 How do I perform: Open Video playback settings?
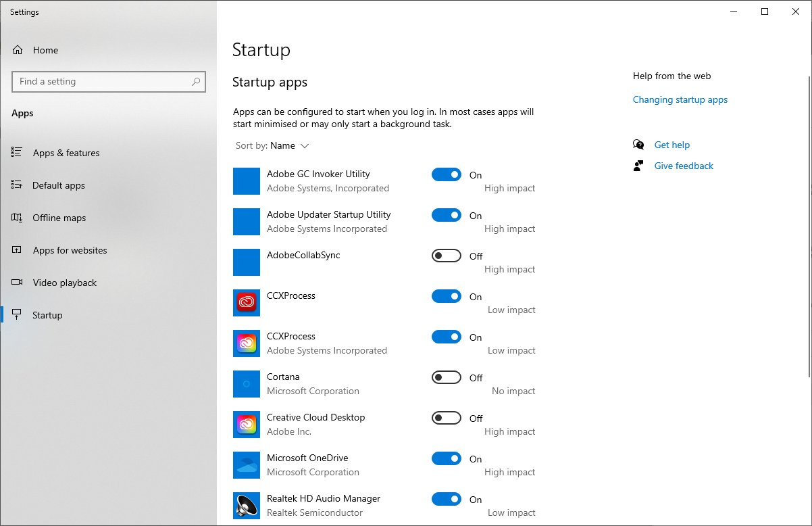tap(64, 282)
